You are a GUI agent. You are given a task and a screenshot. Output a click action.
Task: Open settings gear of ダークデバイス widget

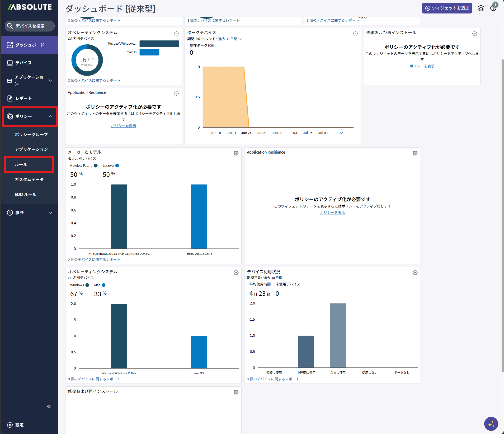355,34
